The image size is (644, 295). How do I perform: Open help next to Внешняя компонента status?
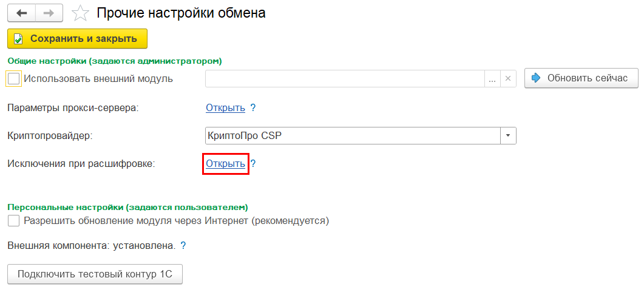coord(183,246)
